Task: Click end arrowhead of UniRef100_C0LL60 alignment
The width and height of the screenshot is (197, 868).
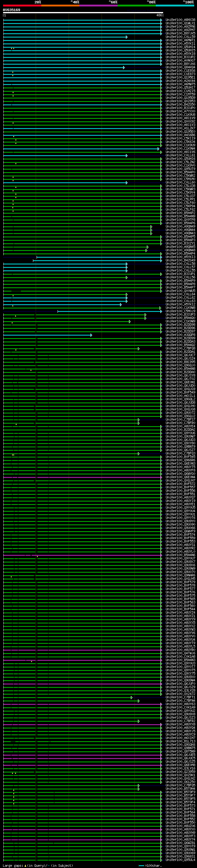Action: click(x=127, y=183)
